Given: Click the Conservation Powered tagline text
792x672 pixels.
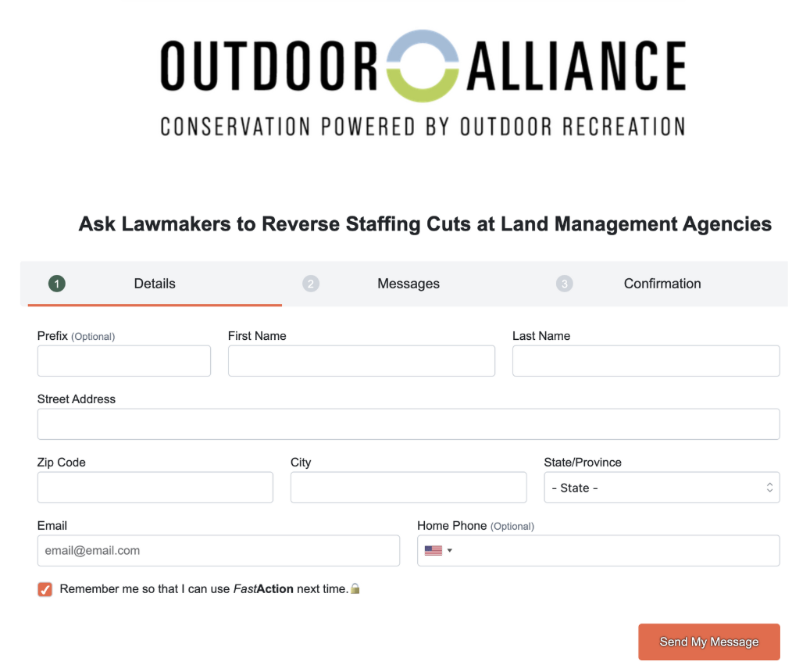Looking at the screenshot, I should [x=423, y=127].
